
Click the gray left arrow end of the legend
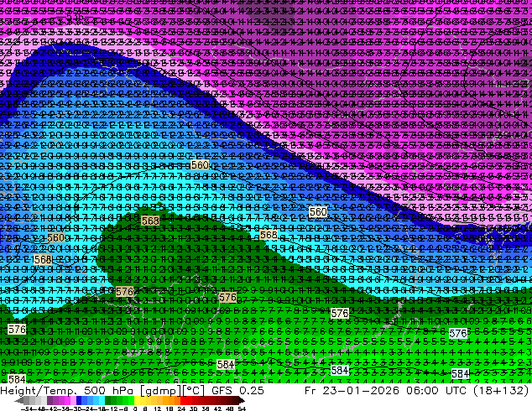coord(18,401)
